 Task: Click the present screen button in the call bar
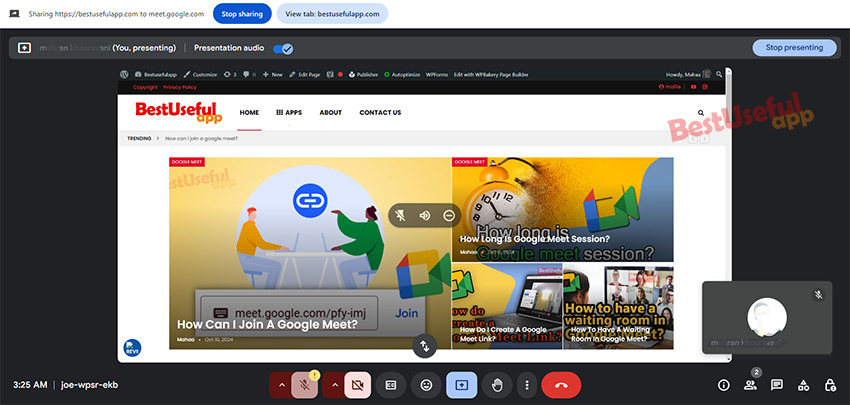pyautogui.click(x=462, y=385)
